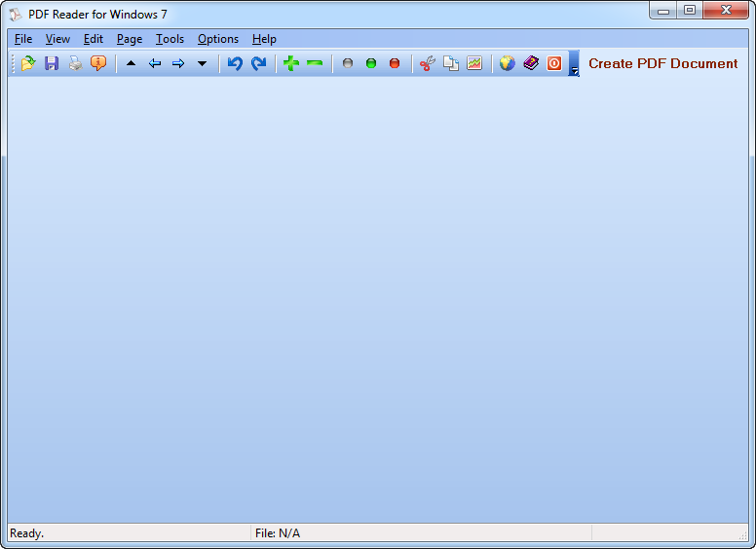The height and width of the screenshot is (549, 756).
Task: Click the red scissors cut icon
Action: coord(427,63)
